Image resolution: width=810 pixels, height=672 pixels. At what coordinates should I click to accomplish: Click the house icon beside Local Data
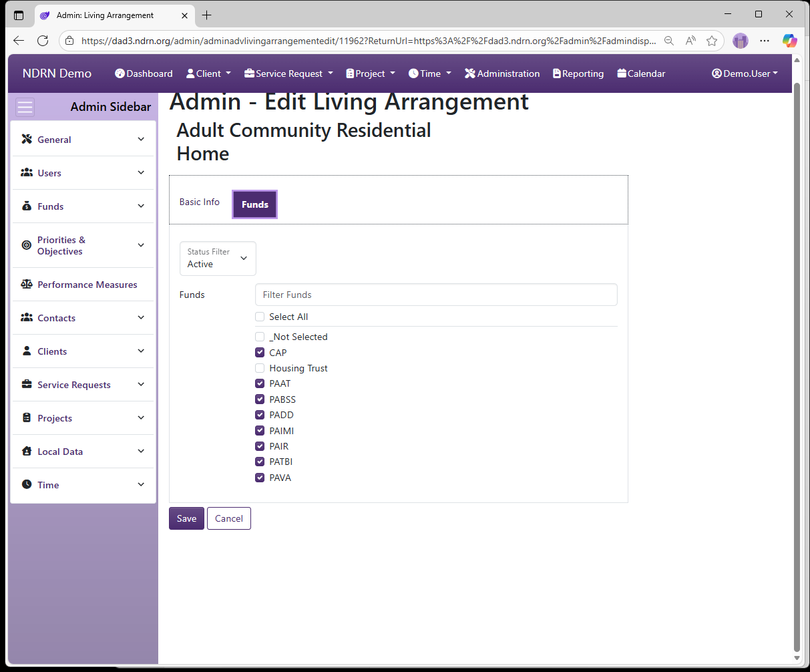tap(27, 451)
